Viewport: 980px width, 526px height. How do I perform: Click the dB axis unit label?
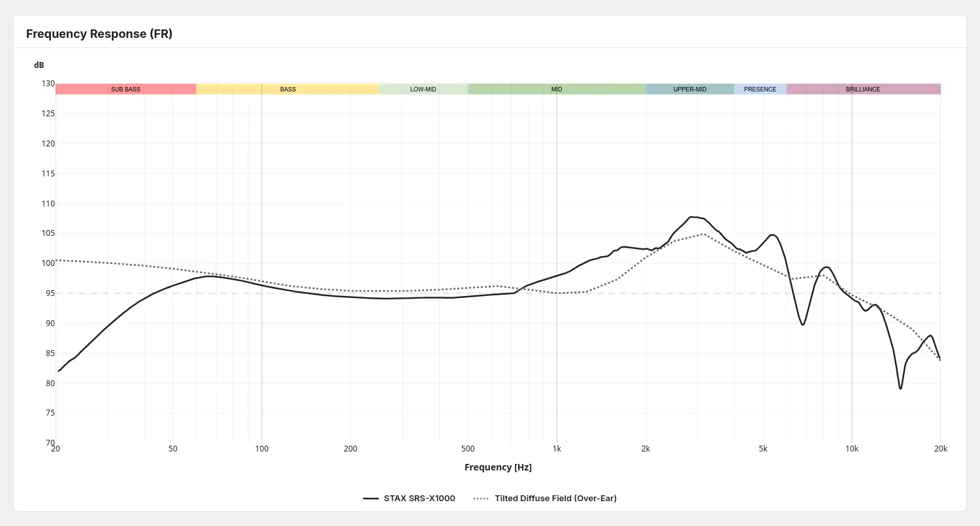pyautogui.click(x=39, y=65)
